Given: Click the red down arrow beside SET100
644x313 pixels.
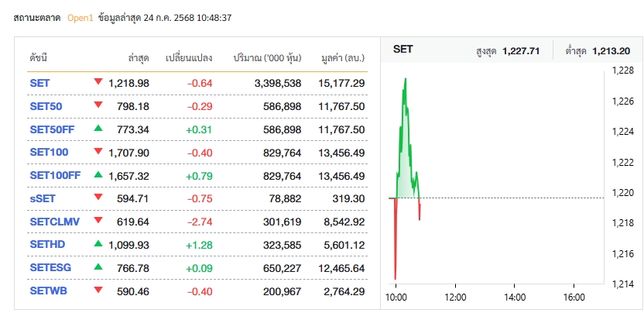Looking at the screenshot, I should pos(98,151).
